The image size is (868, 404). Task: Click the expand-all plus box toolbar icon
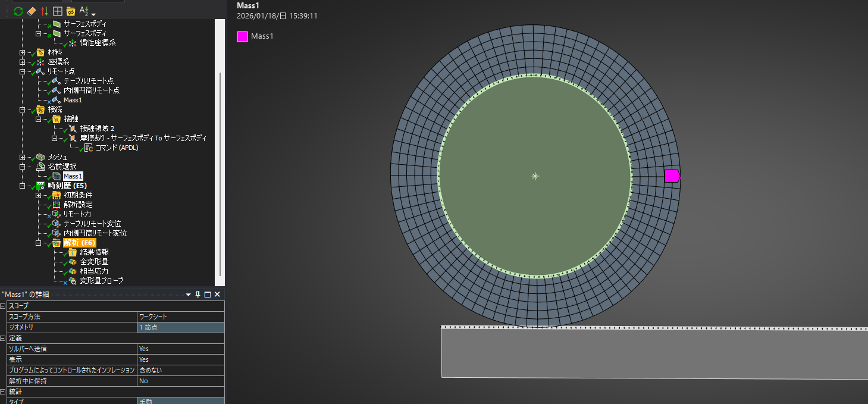pos(57,11)
